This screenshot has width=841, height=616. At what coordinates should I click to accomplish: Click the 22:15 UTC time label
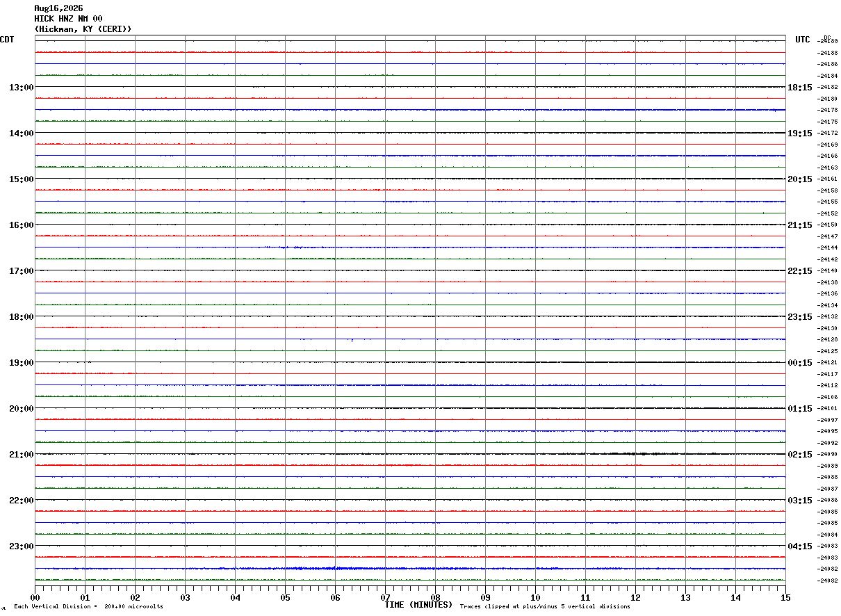799,270
